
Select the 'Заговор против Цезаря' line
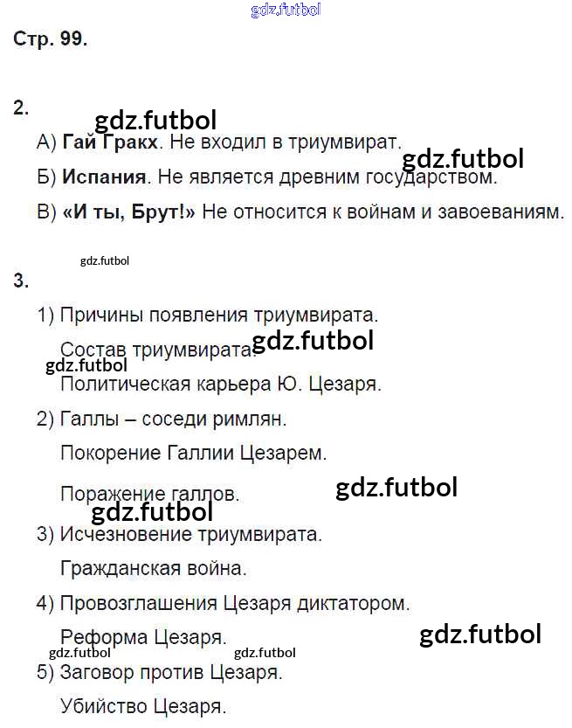tap(171, 673)
